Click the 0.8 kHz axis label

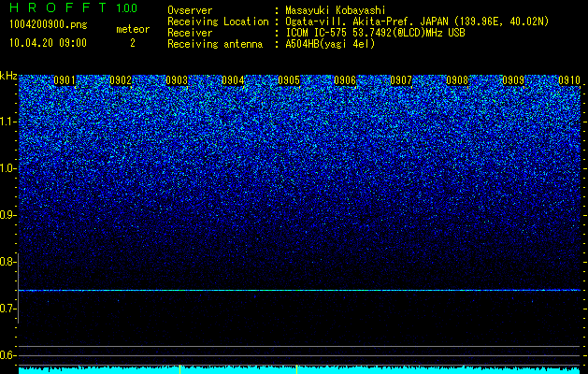7,262
